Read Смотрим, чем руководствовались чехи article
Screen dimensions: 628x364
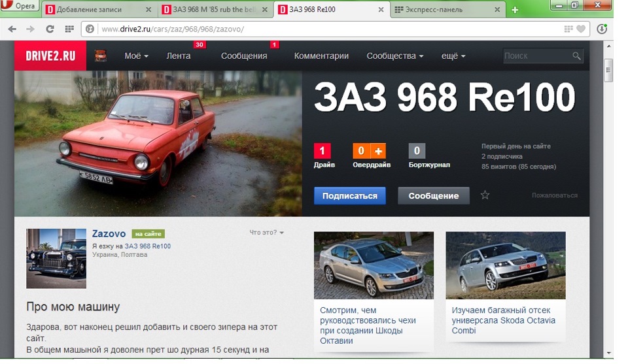click(x=368, y=325)
